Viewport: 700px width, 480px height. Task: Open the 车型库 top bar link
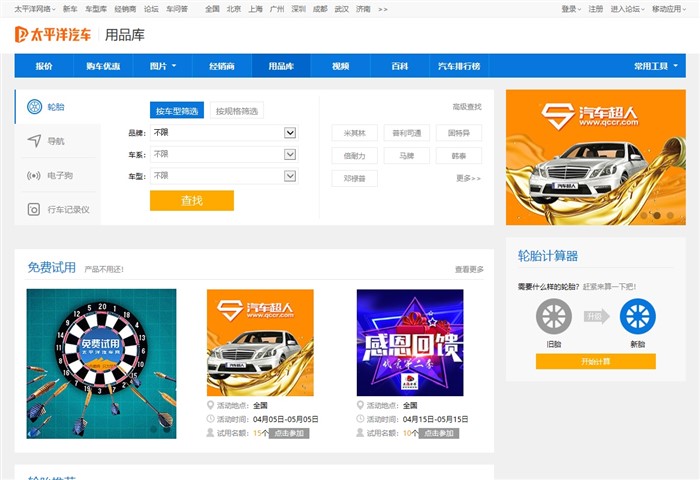[96, 9]
